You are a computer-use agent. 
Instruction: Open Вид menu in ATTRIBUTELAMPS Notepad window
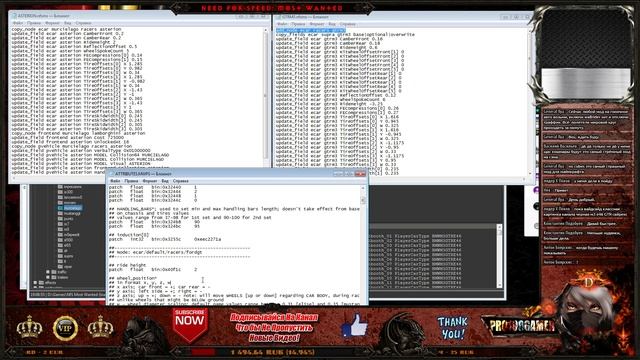[165, 181]
